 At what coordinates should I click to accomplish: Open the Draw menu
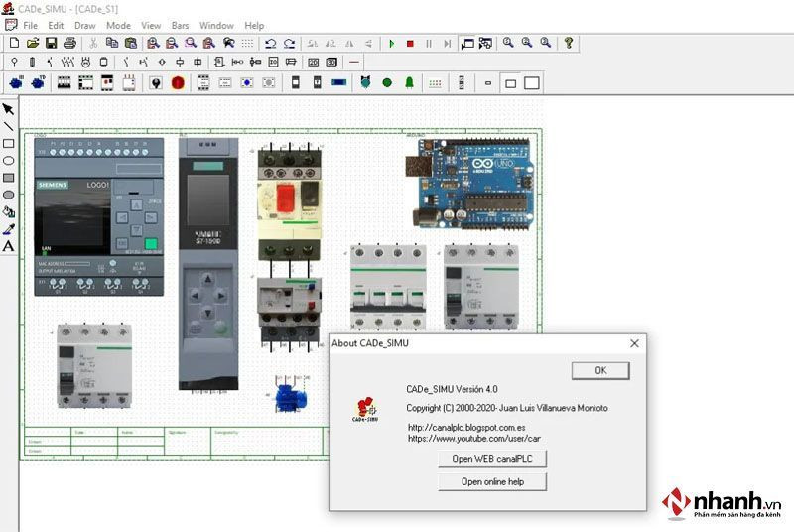pyautogui.click(x=85, y=25)
